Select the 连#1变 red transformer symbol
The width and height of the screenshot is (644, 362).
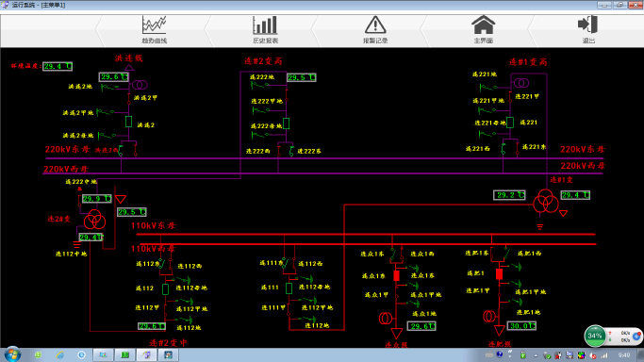click(546, 202)
